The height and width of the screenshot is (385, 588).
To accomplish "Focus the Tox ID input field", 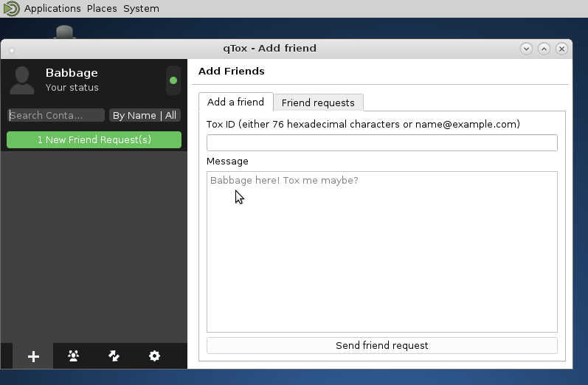I will [x=381, y=143].
